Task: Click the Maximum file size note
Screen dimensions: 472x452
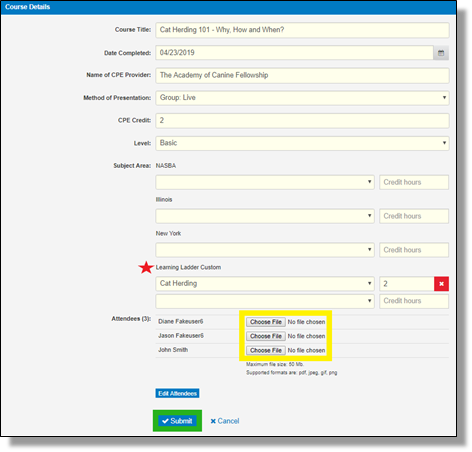Action: click(x=275, y=364)
